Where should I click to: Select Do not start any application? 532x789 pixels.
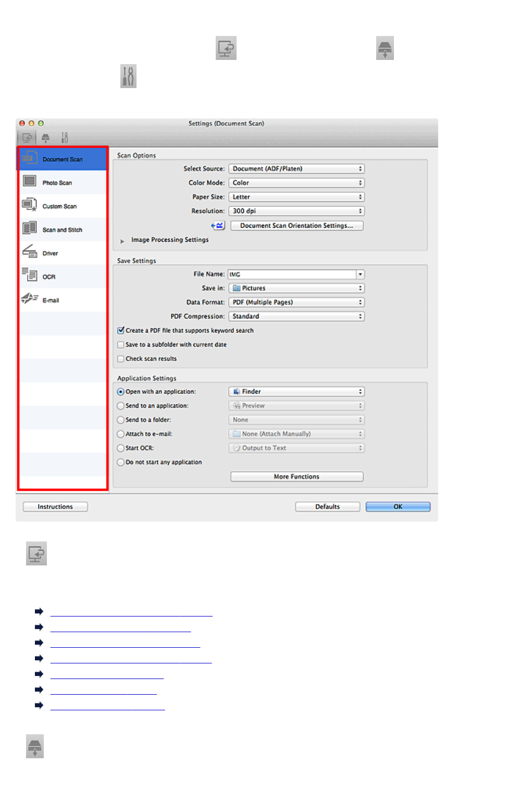click(x=121, y=462)
